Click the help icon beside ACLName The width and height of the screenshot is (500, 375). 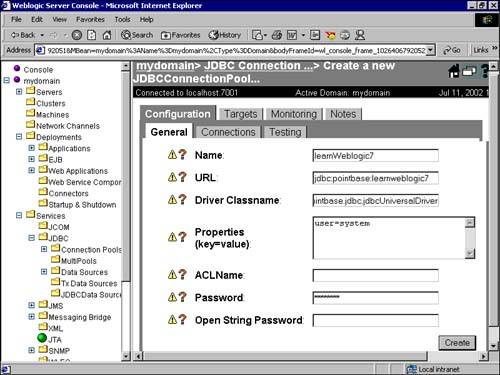pos(182,275)
